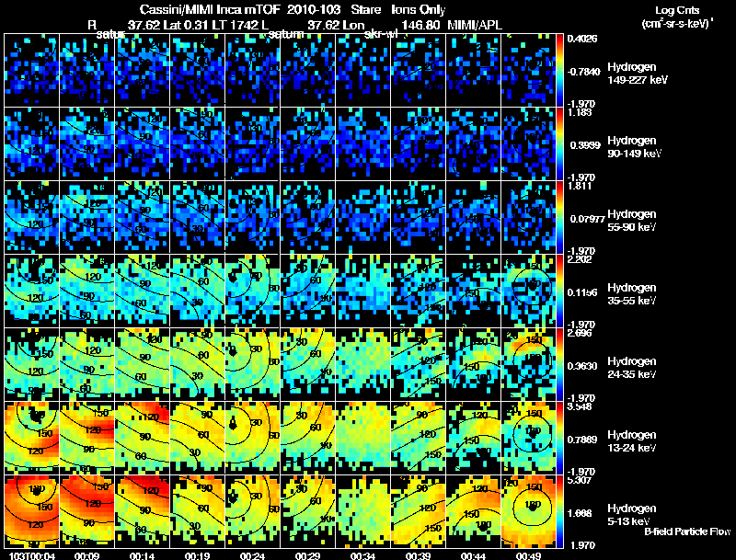Open the 149-227 keV image panel at 00:04

pos(31,71)
